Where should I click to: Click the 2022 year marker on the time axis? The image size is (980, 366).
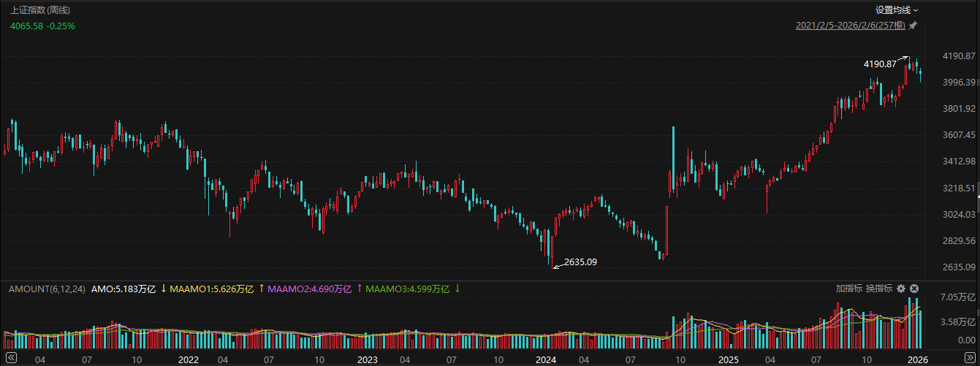coord(189,360)
